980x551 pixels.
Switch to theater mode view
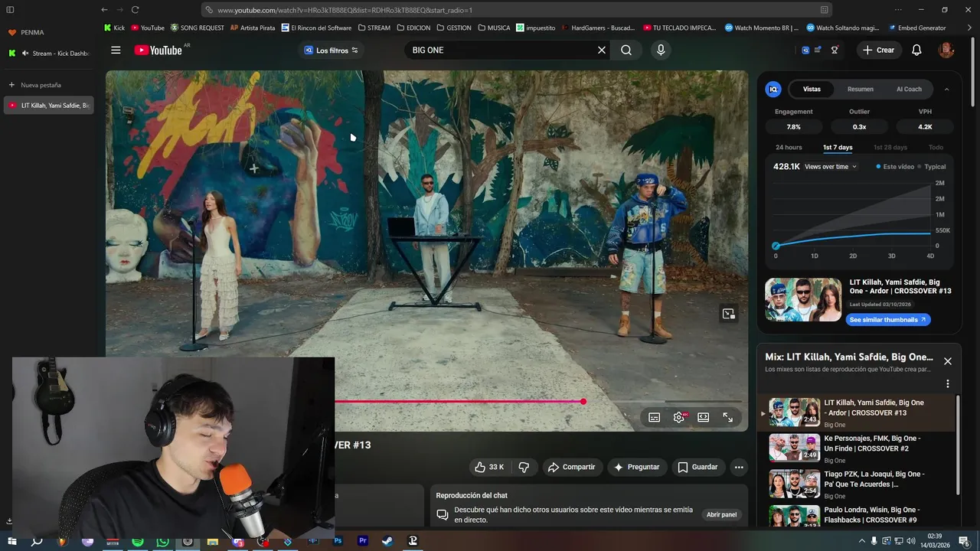pos(704,417)
